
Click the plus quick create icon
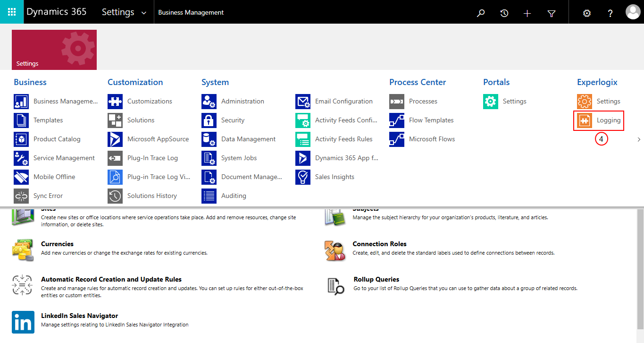pos(527,13)
